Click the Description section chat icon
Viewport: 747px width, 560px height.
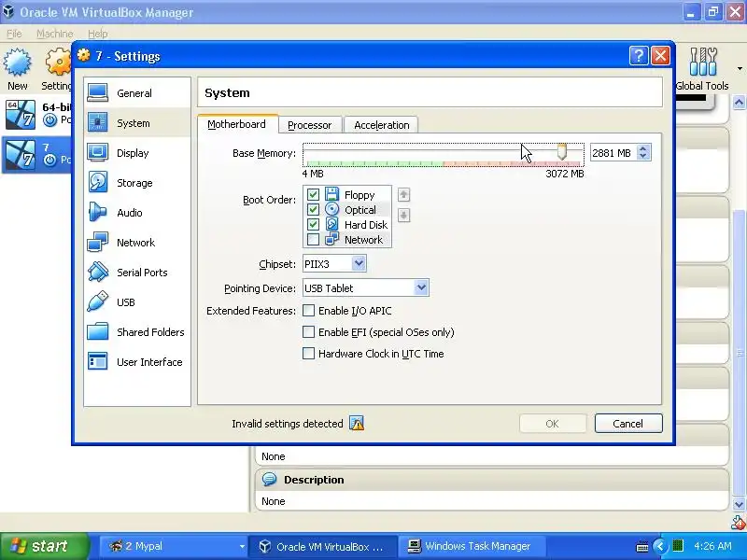tap(269, 479)
